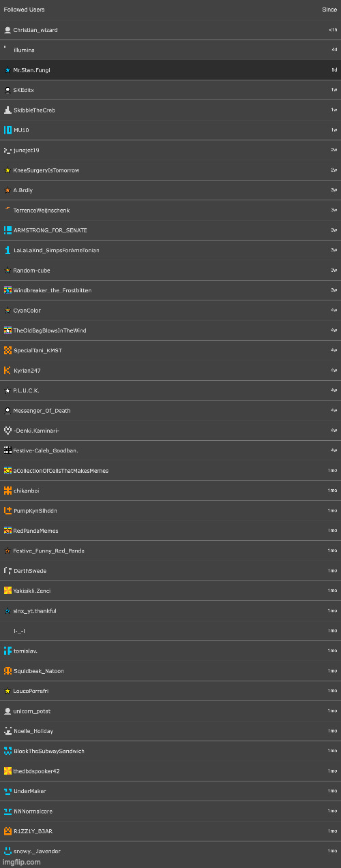
Task: Click the orange icon beside chikanboi
Action: click(x=8, y=491)
